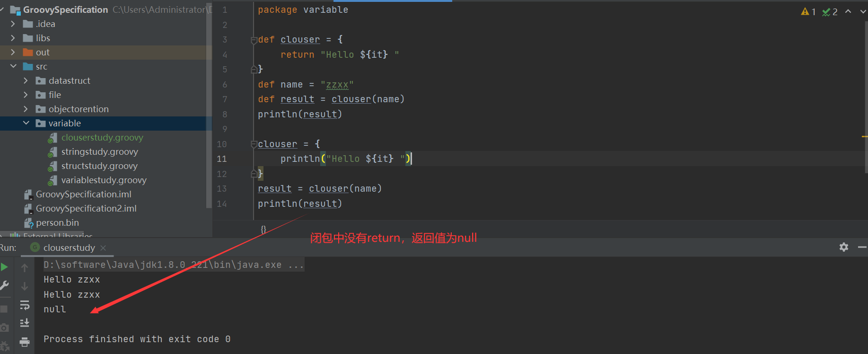Collapse the variable folder in project tree
This screenshot has width=868, height=354.
[x=26, y=123]
